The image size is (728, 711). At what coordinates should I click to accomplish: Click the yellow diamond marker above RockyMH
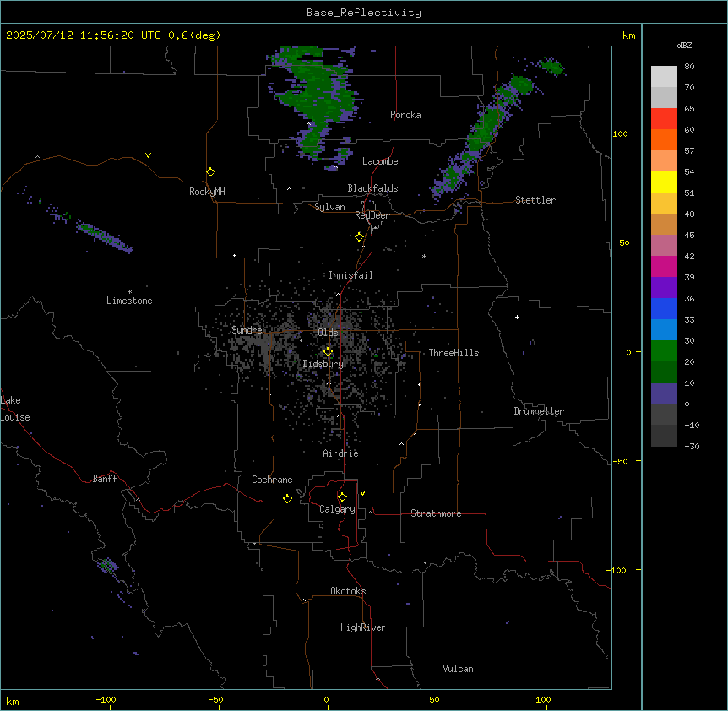(x=211, y=172)
